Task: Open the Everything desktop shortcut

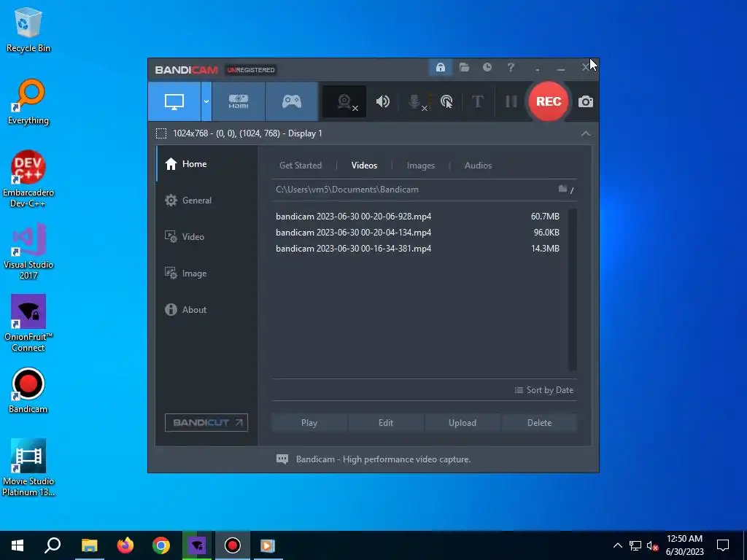Action: (28, 102)
